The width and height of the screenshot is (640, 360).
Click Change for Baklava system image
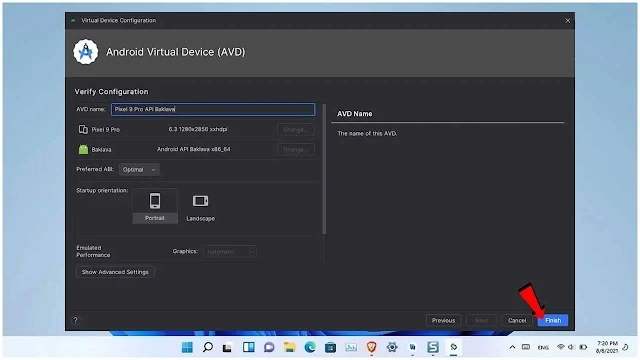tap(296, 149)
